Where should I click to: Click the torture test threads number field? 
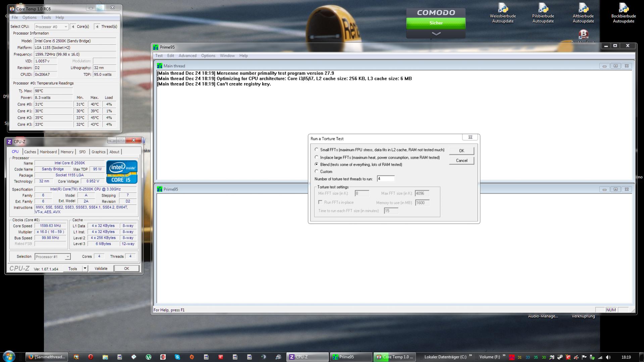click(386, 179)
